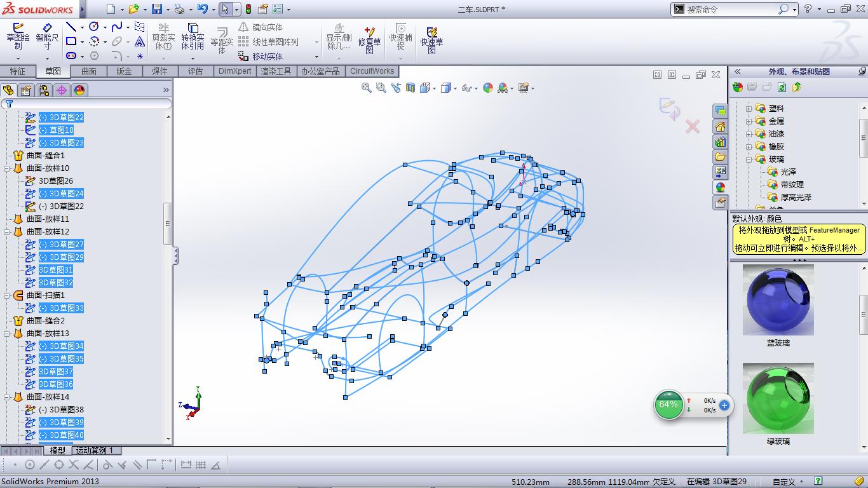The image size is (868, 488).
Task: Open the FeatureManager design tree tab
Action: point(8,90)
